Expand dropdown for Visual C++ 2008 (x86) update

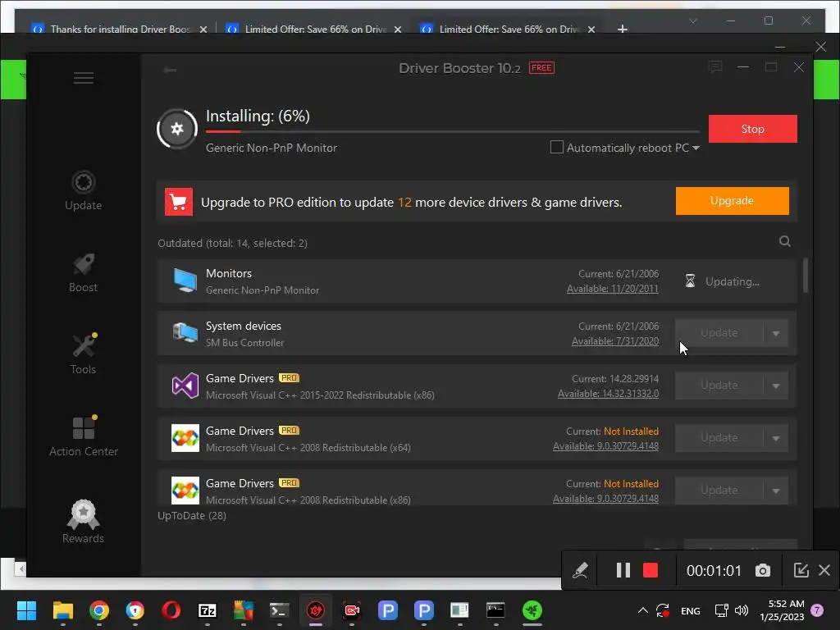tap(776, 491)
